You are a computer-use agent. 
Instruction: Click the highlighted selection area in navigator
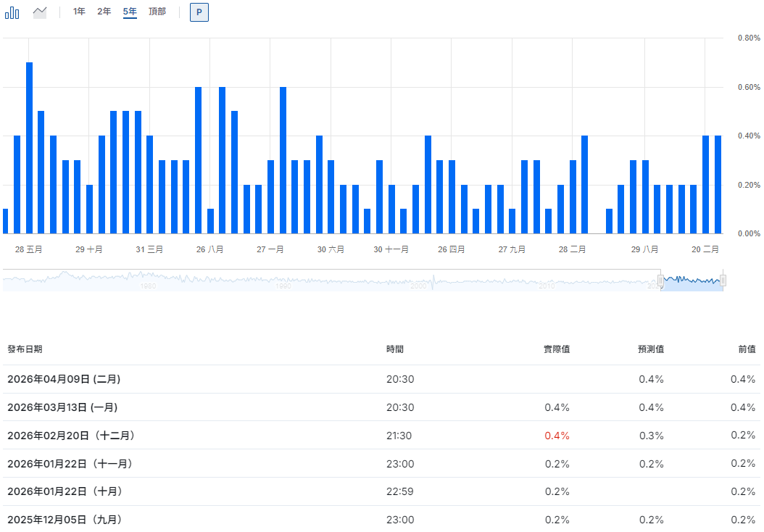pos(692,281)
